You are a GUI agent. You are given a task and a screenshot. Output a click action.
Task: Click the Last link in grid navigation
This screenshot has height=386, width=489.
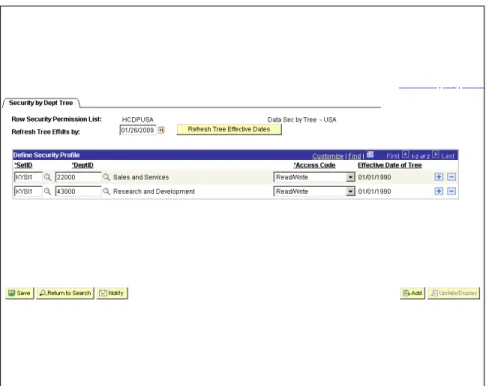448,156
